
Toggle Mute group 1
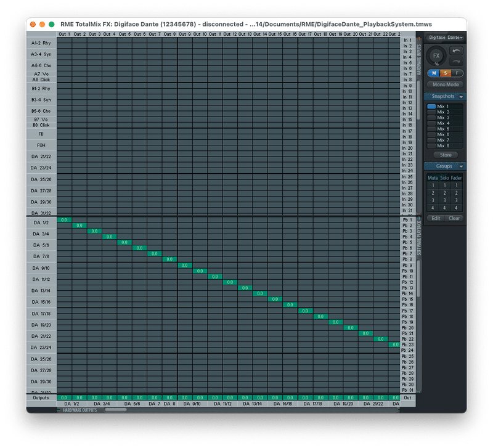[433, 185]
